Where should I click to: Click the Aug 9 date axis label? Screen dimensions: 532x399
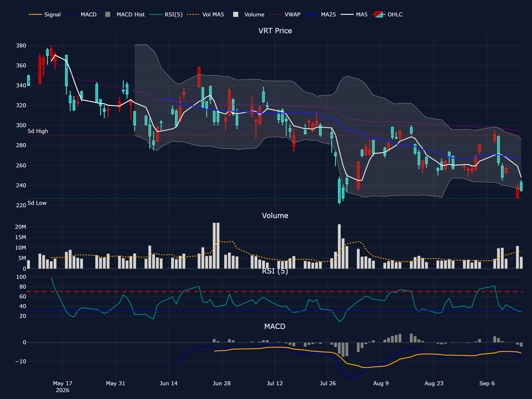(x=381, y=383)
